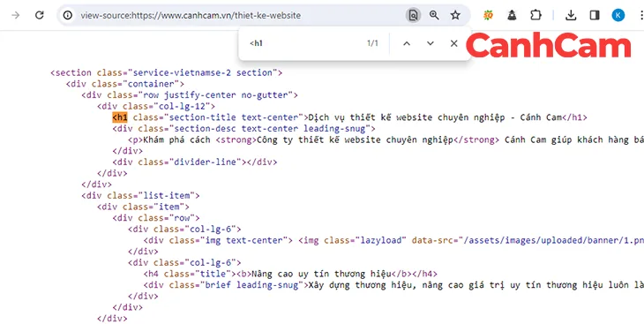Click the "img text-center" div tag

click(218, 240)
